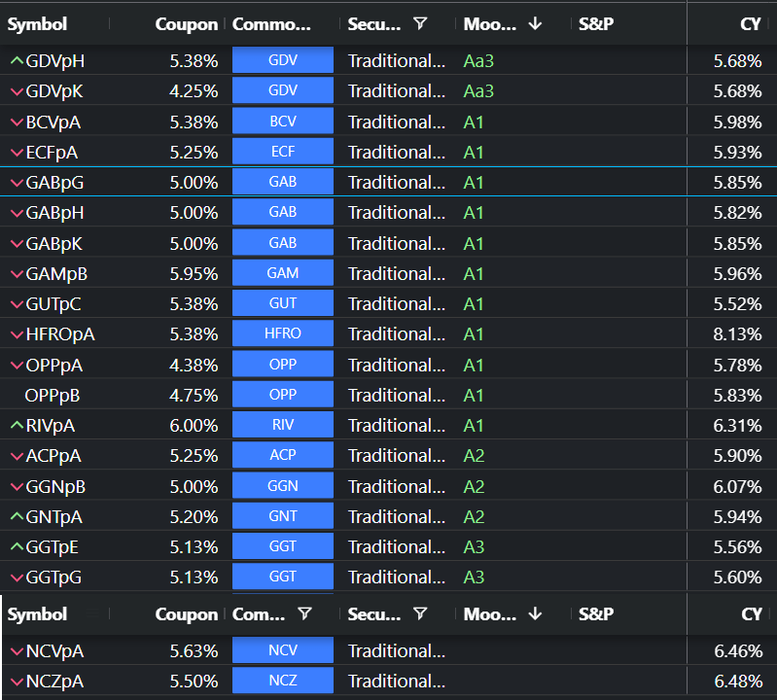Click the 5.95% coupon for GAMpB
The image size is (777, 700).
(x=194, y=274)
